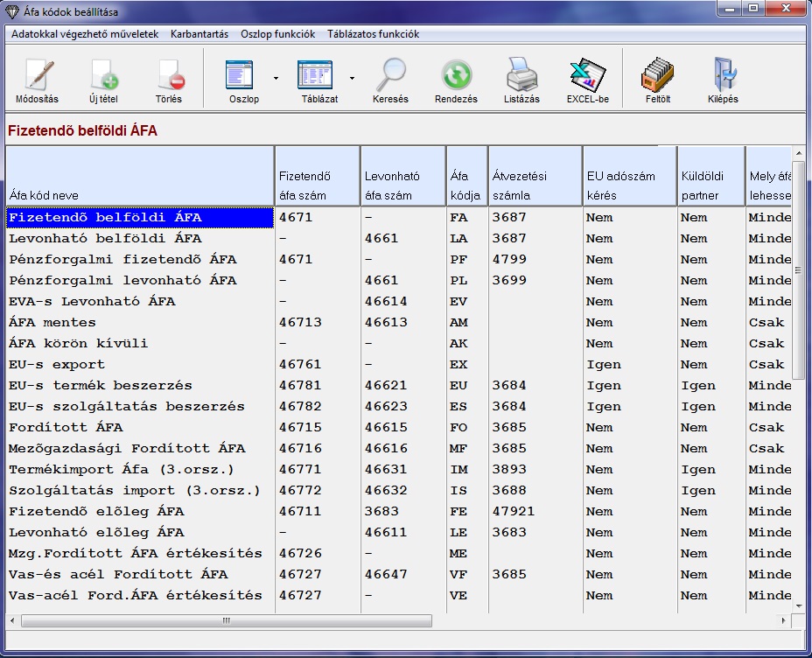Click the Átvezetési számla column header

tap(535, 177)
